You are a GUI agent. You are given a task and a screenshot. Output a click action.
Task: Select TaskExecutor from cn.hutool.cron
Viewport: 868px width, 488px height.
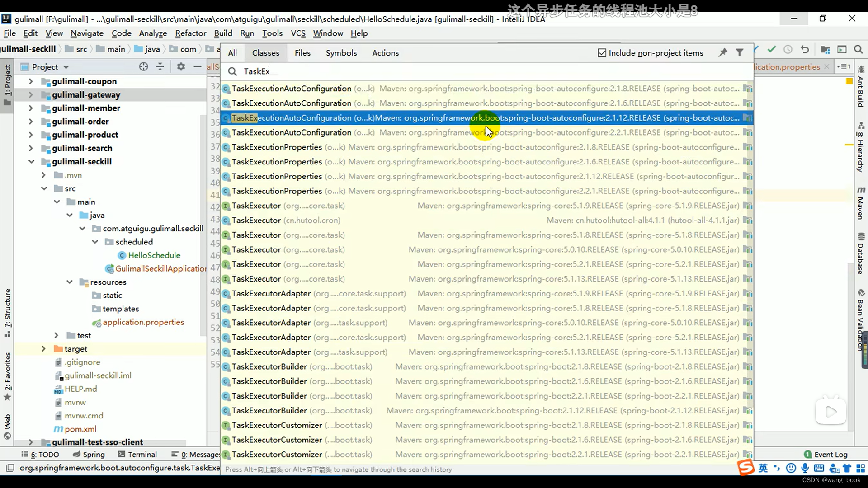click(486, 220)
